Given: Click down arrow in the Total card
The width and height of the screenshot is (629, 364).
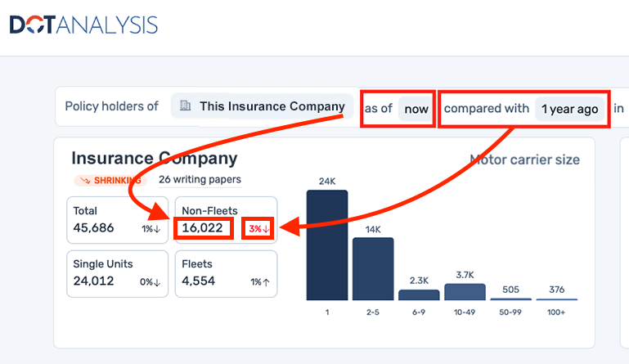Looking at the screenshot, I should (x=159, y=229).
